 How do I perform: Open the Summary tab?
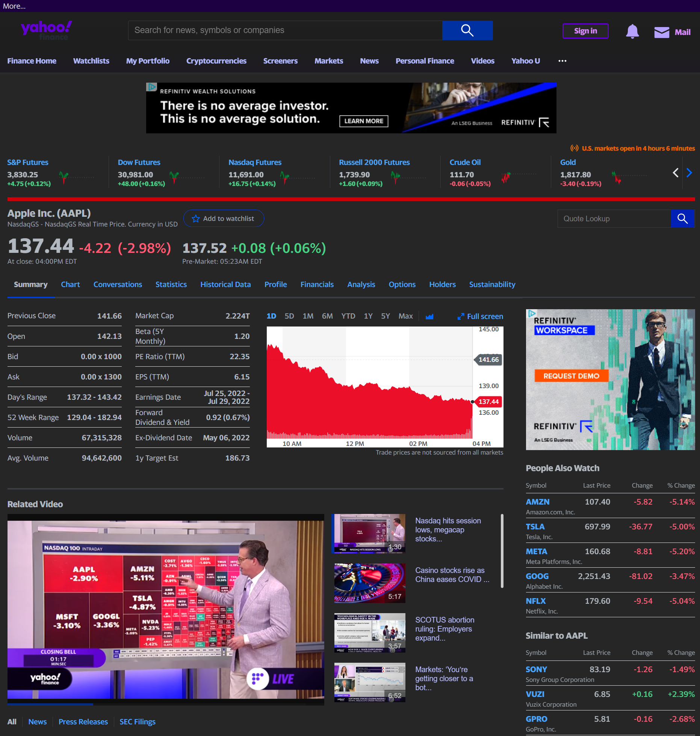tap(31, 285)
